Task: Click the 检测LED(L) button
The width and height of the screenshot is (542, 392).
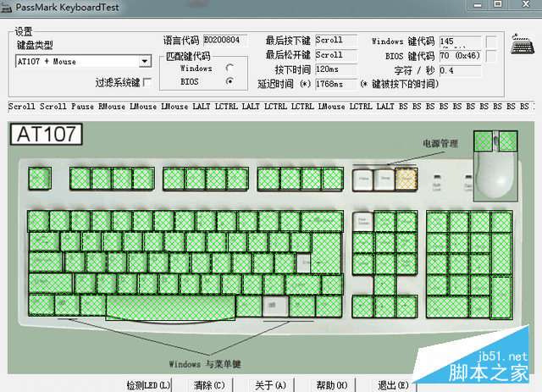Action: [149, 385]
